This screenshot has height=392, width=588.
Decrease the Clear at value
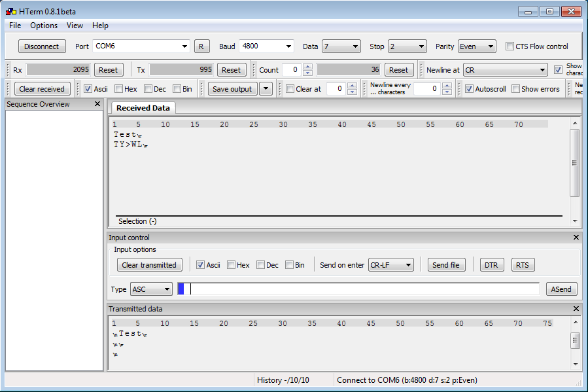tap(352, 92)
